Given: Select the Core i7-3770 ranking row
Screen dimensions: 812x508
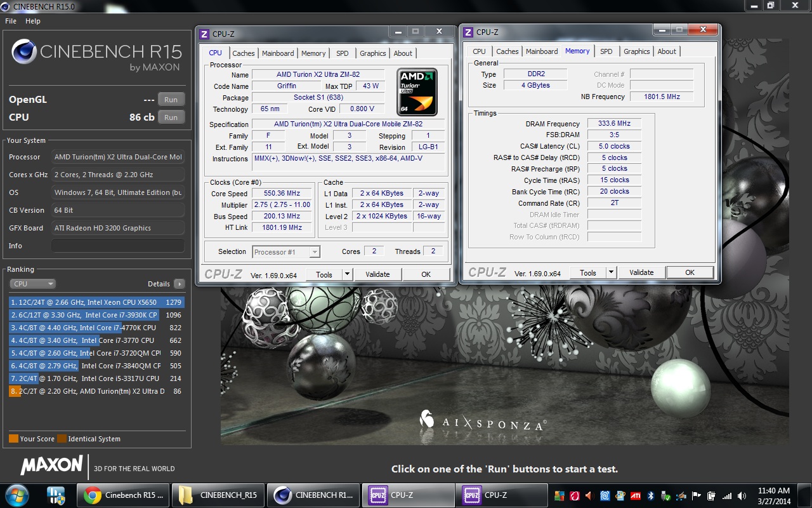Looking at the screenshot, I should click(96, 340).
